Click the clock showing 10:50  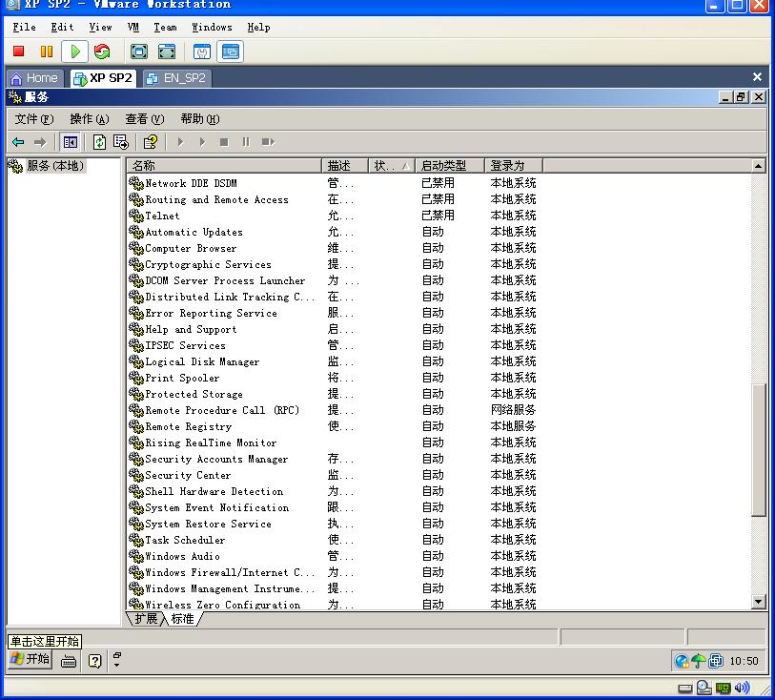tap(744, 662)
